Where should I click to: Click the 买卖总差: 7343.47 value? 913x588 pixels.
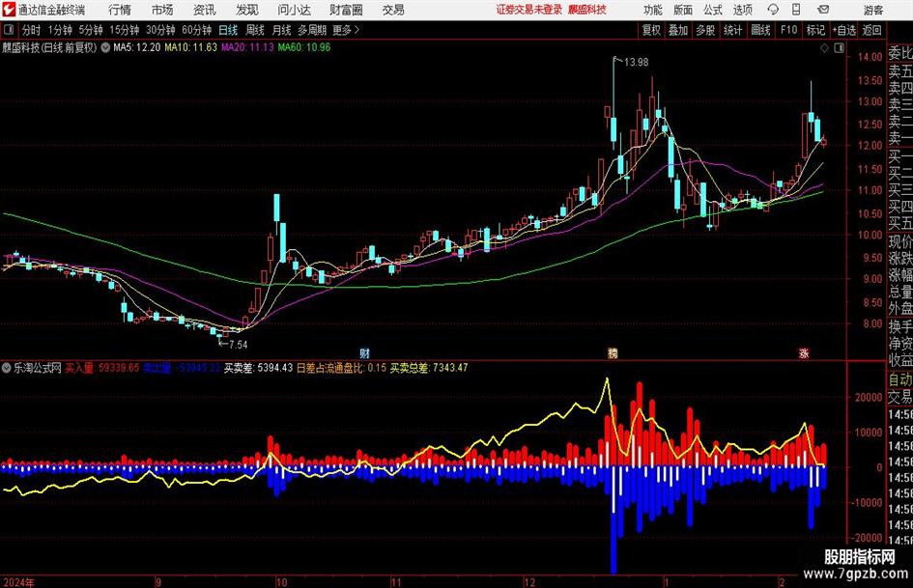click(x=429, y=368)
